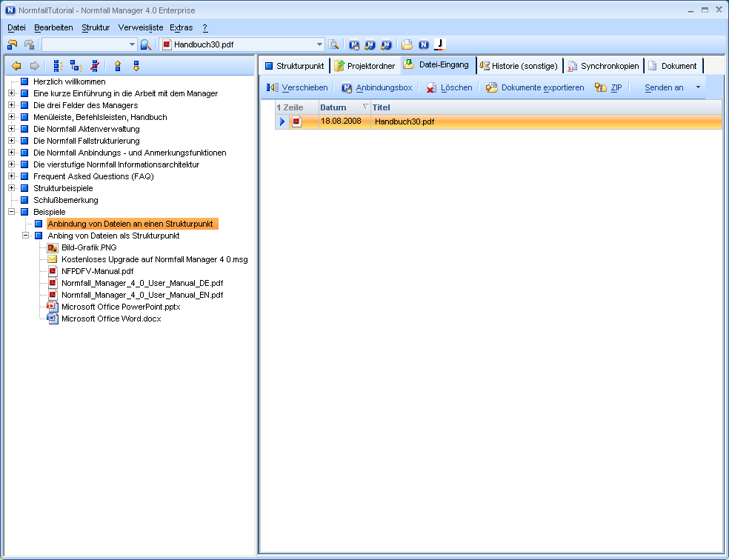Screen dimensions: 729x560
Task: Click the move node down arrow icon
Action: tap(136, 66)
